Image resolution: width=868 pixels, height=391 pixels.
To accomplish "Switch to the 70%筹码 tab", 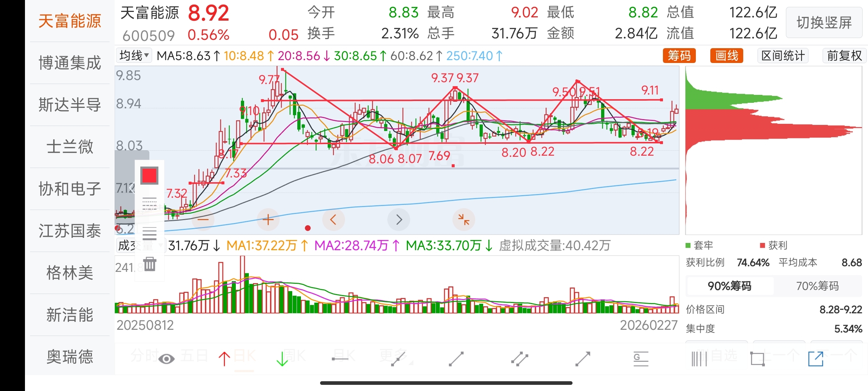I will [x=817, y=286].
